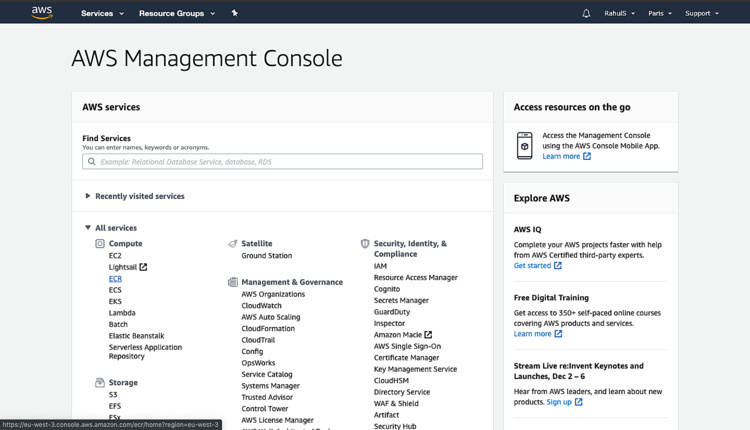This screenshot has width=750, height=430.
Task: Open the Batch service
Action: 118,324
